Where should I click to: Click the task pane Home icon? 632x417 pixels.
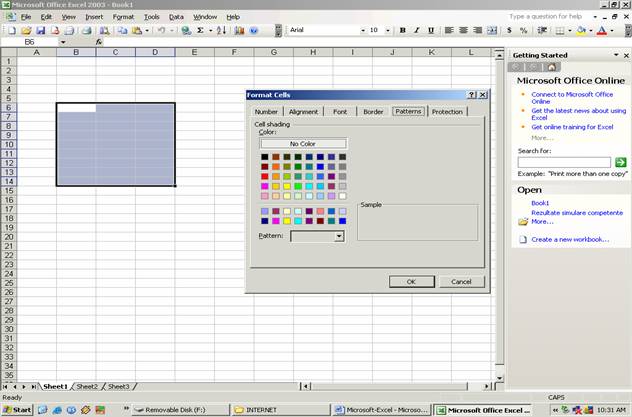[551, 67]
